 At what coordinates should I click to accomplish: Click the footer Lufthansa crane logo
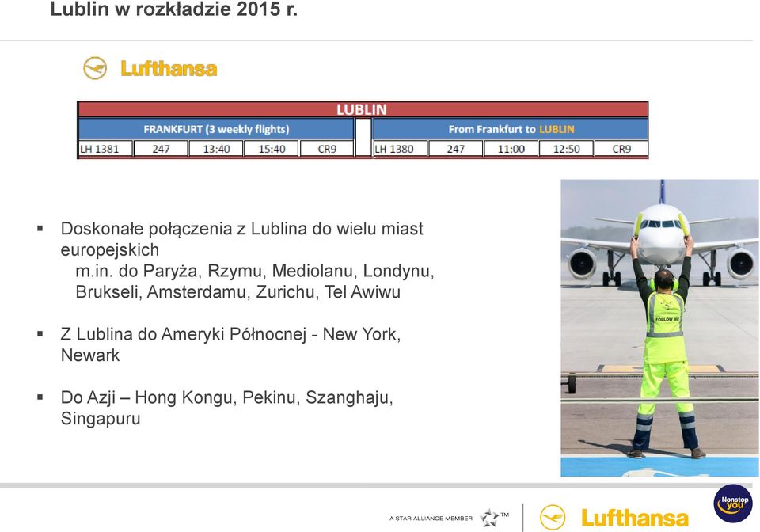(x=553, y=518)
